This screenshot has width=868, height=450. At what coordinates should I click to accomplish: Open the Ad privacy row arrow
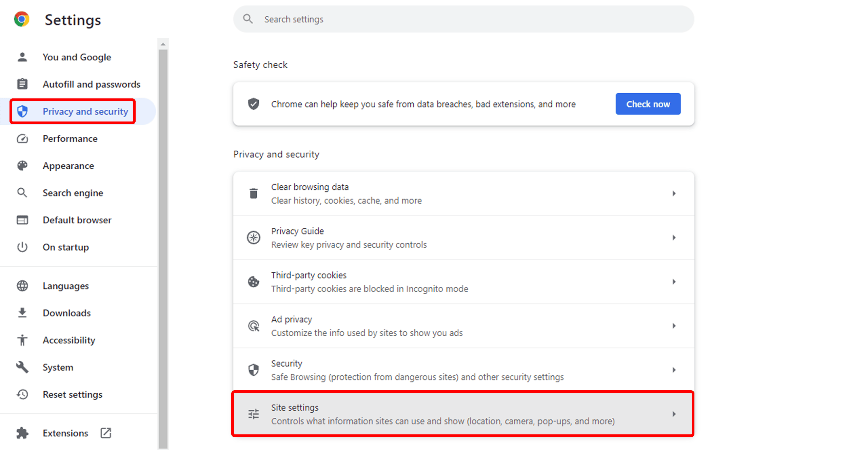coord(674,326)
